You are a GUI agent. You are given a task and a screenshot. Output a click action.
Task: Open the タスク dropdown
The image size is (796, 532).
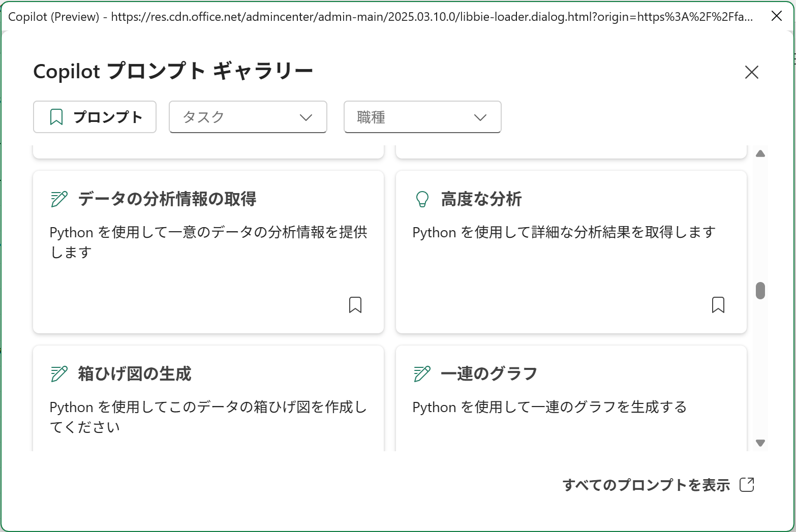tap(248, 117)
